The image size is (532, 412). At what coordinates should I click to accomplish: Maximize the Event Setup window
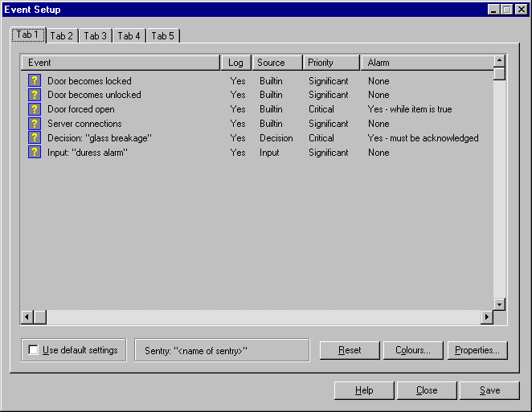(x=506, y=10)
